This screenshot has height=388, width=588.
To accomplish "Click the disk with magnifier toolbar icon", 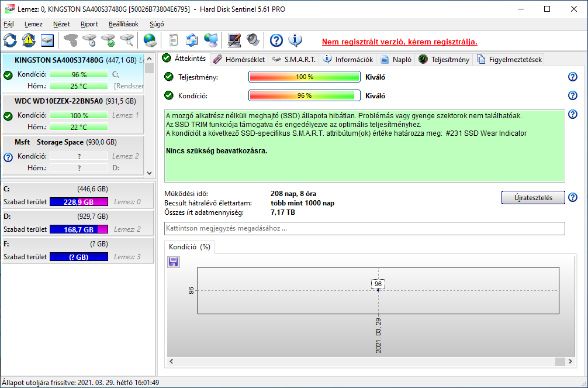I will click(x=127, y=40).
